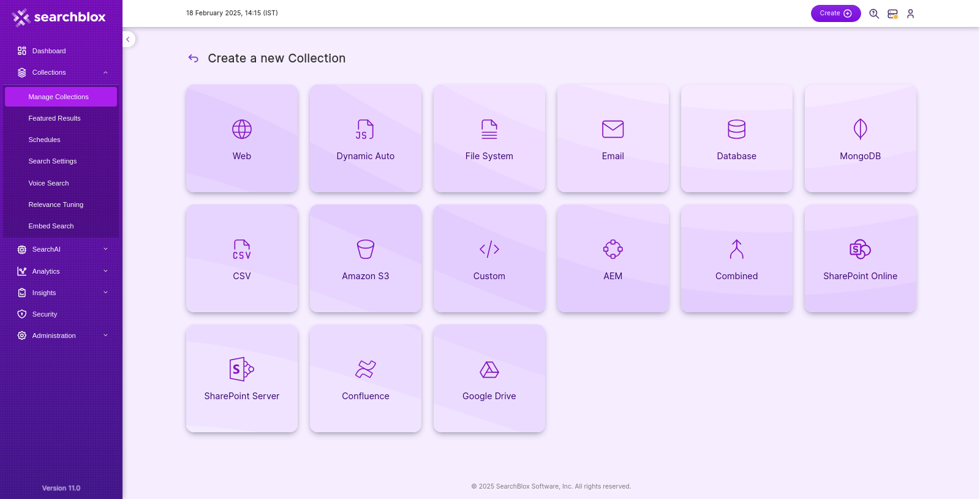The height and width of the screenshot is (499, 980).
Task: Click the SearchAI chip icon
Action: click(22, 249)
